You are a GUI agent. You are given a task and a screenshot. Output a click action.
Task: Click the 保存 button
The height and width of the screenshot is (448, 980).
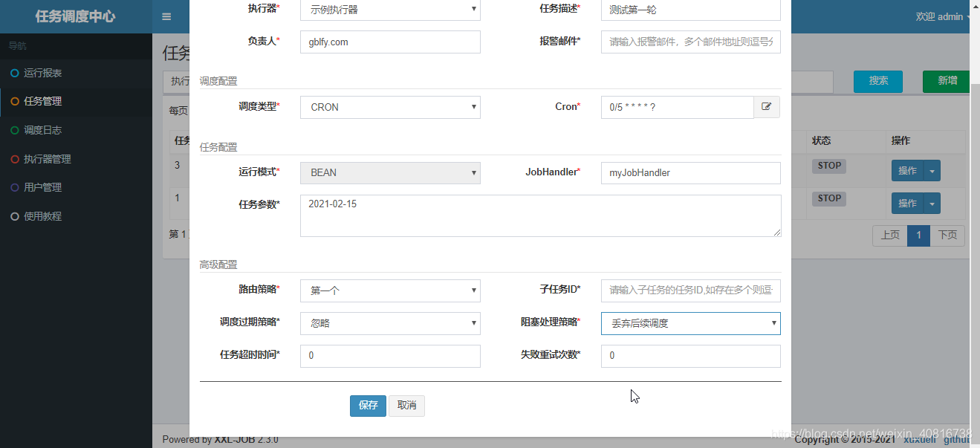click(368, 406)
